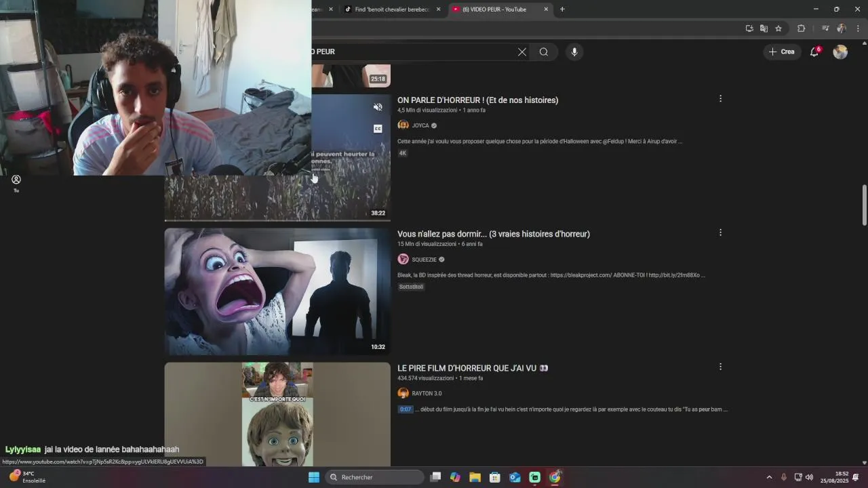Open the Windows notification center icon
Image resolution: width=868 pixels, height=488 pixels.
point(856,477)
